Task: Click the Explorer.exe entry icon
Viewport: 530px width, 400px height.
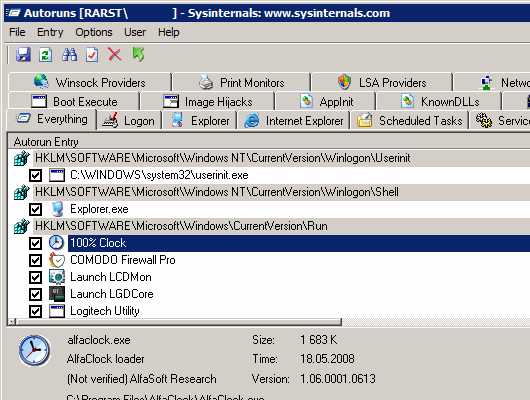Action: (57, 209)
